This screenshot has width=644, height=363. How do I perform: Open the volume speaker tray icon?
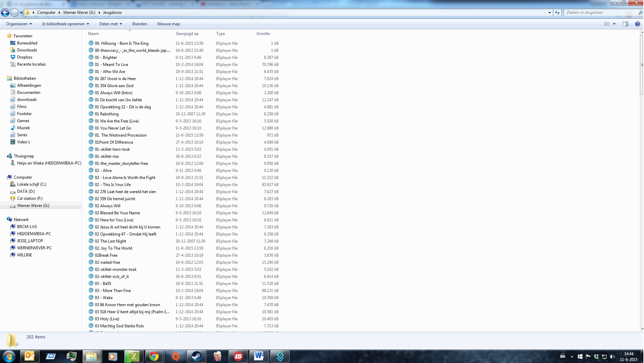pyautogui.click(x=612, y=357)
